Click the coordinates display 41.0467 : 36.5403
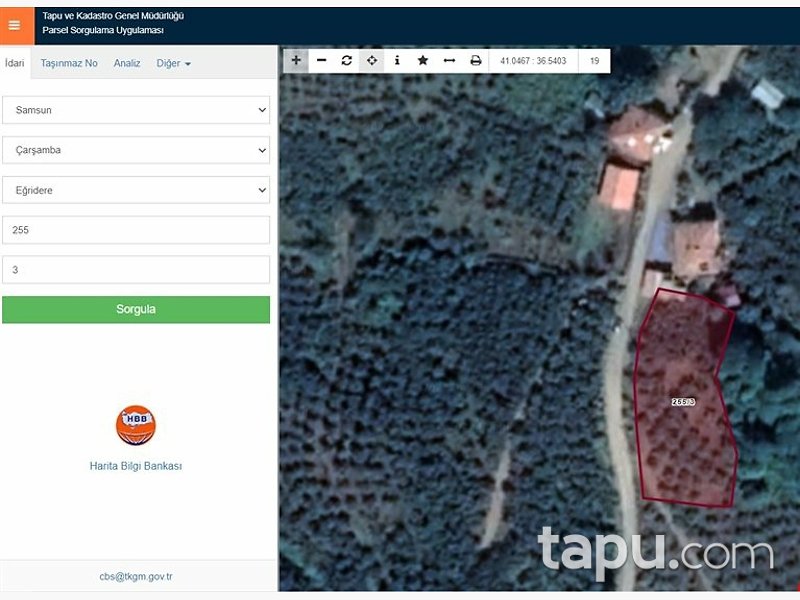This screenshot has height=600, width=800. pos(533,61)
